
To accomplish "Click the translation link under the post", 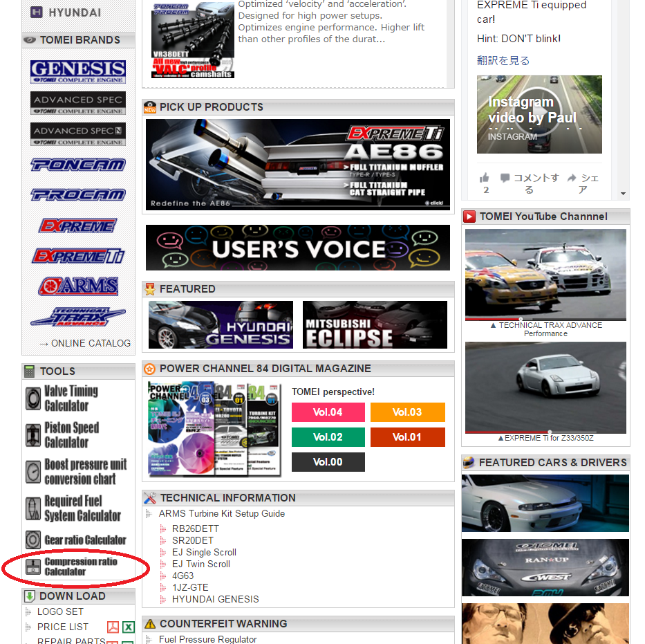I will (503, 60).
